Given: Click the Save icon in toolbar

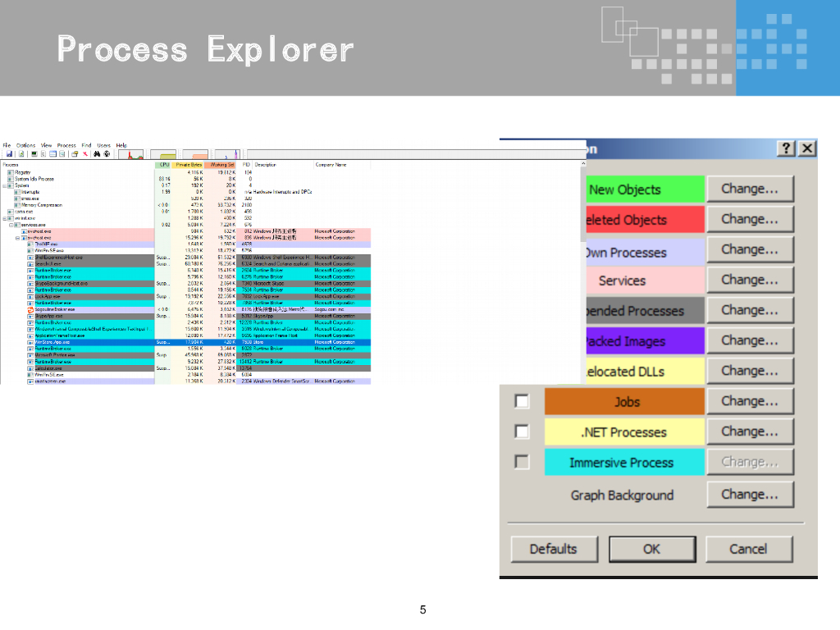Looking at the screenshot, I should pyautogui.click(x=9, y=153).
